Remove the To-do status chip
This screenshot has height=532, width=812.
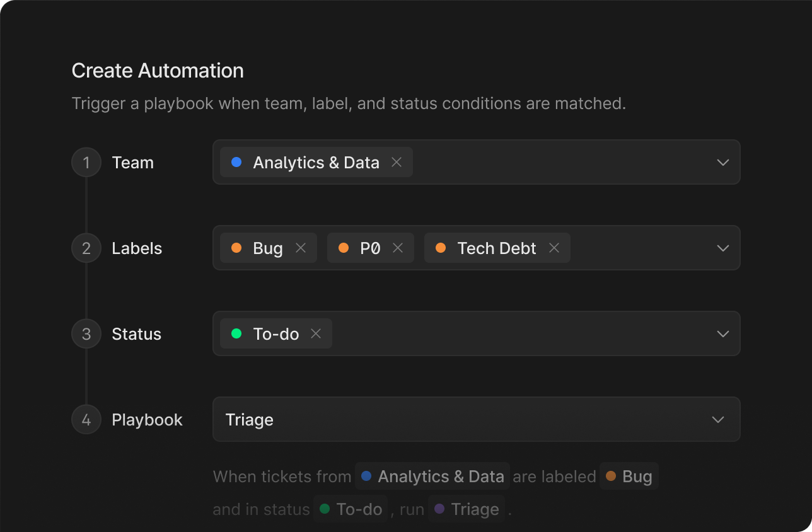click(315, 333)
